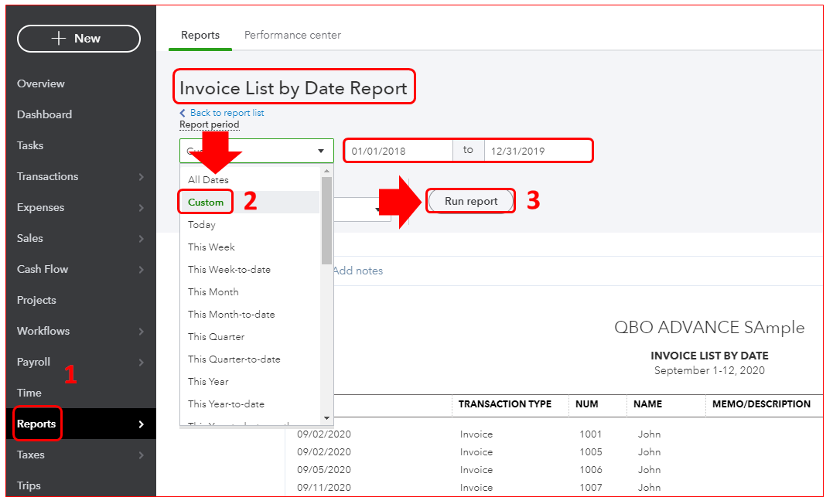Expand the Payroll submenu arrow
The image size is (833, 504).
(x=141, y=363)
